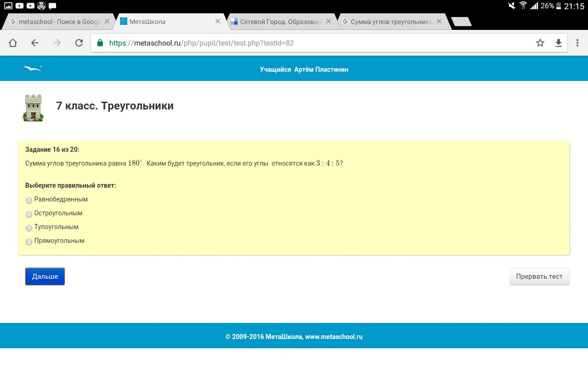The image size is (588, 368).
Task: Tap the image notification icon in status bar
Action: [x=8, y=6]
